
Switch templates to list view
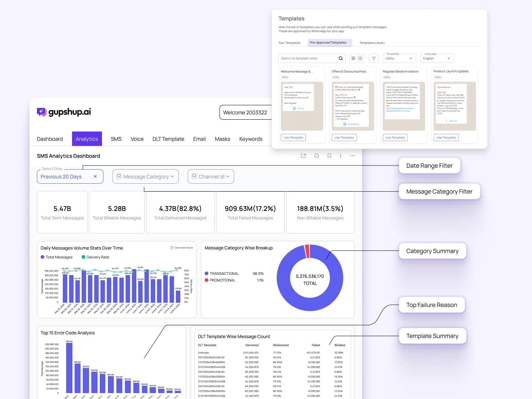click(x=360, y=58)
